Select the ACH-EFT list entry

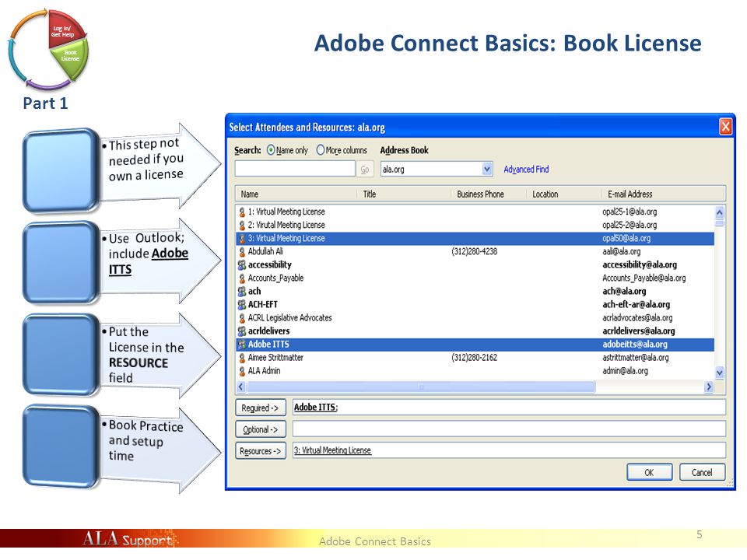pos(262,305)
